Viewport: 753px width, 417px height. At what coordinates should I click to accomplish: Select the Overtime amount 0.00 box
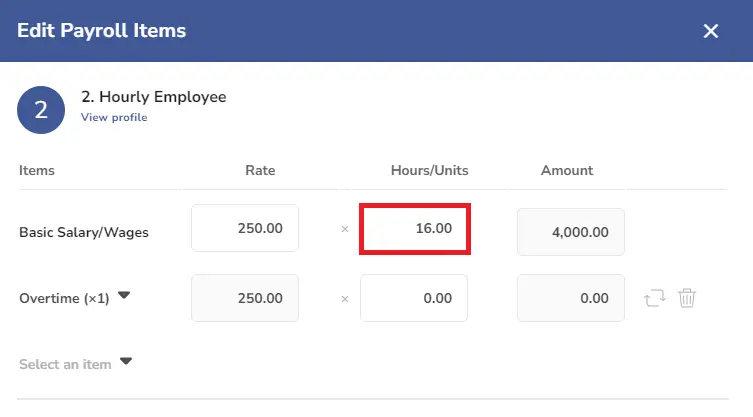click(571, 298)
